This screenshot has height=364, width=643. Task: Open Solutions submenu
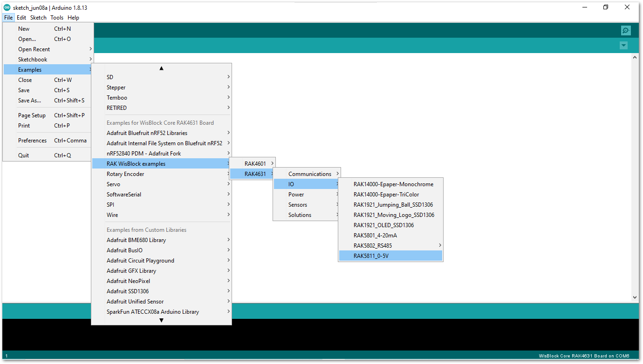(x=307, y=215)
